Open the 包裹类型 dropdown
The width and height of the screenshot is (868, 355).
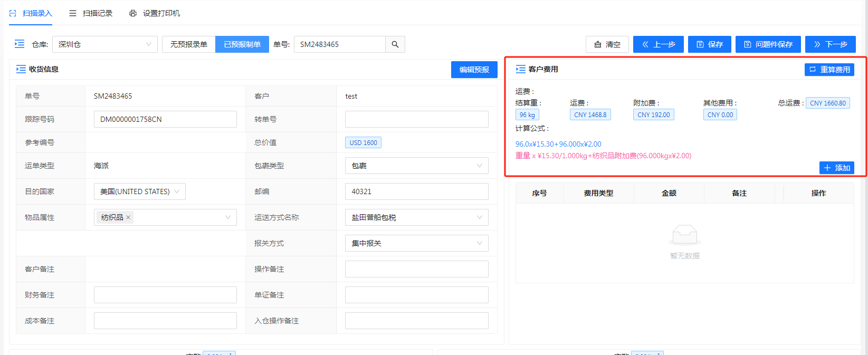(416, 166)
